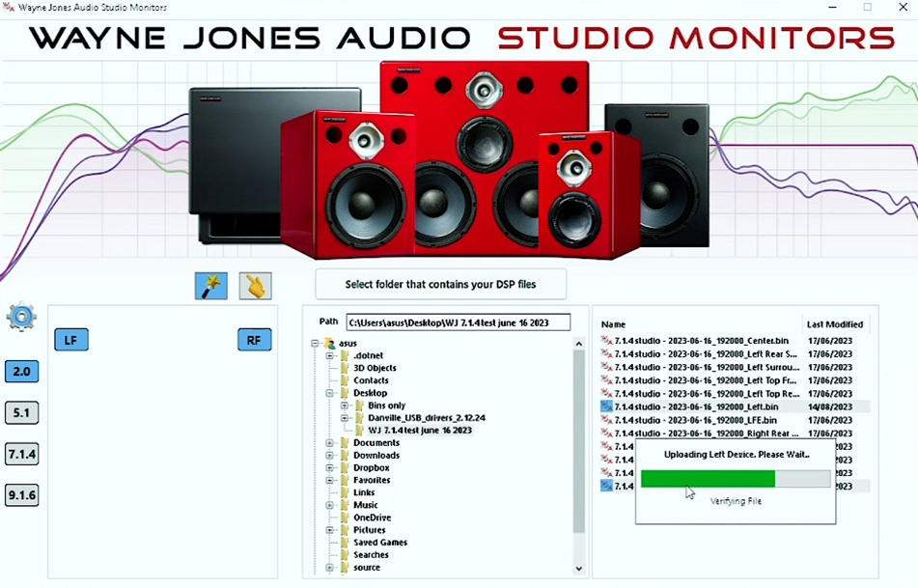Viewport: 918px width, 588px height.
Task: Select the OneDrive folder label
Action: click(372, 518)
